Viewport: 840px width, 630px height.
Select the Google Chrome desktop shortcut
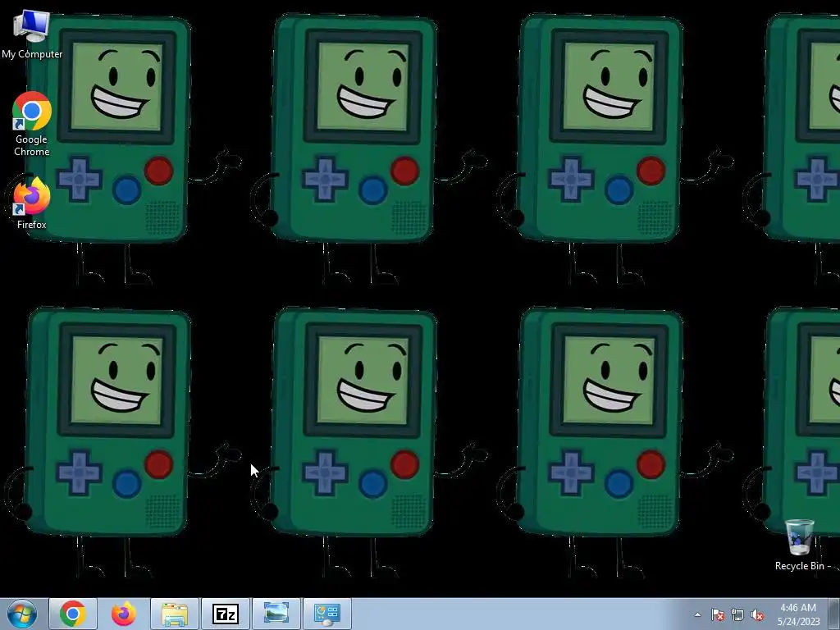click(x=32, y=125)
